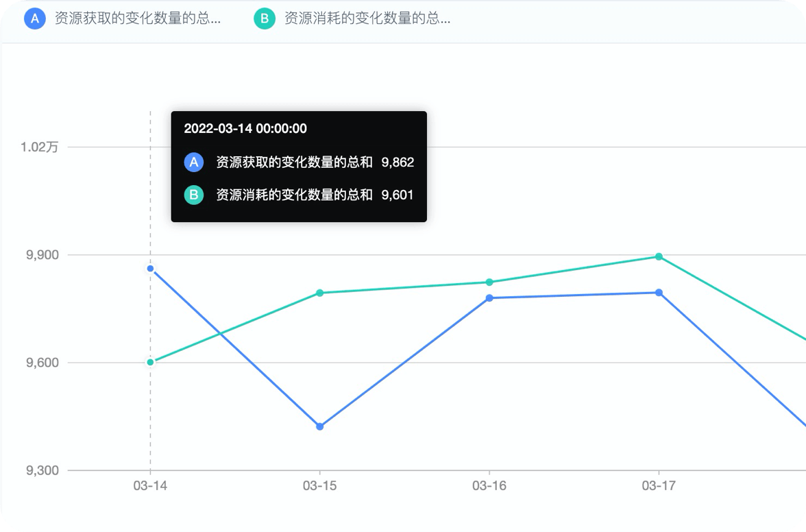Viewport: 806px width, 532px height.
Task: Click the teal line's 03-15 data point
Action: [x=320, y=293]
